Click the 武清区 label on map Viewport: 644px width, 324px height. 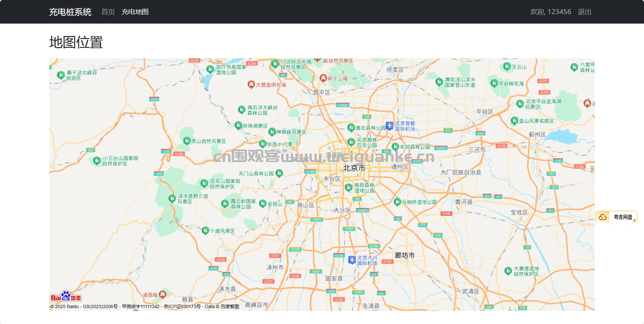(x=471, y=291)
